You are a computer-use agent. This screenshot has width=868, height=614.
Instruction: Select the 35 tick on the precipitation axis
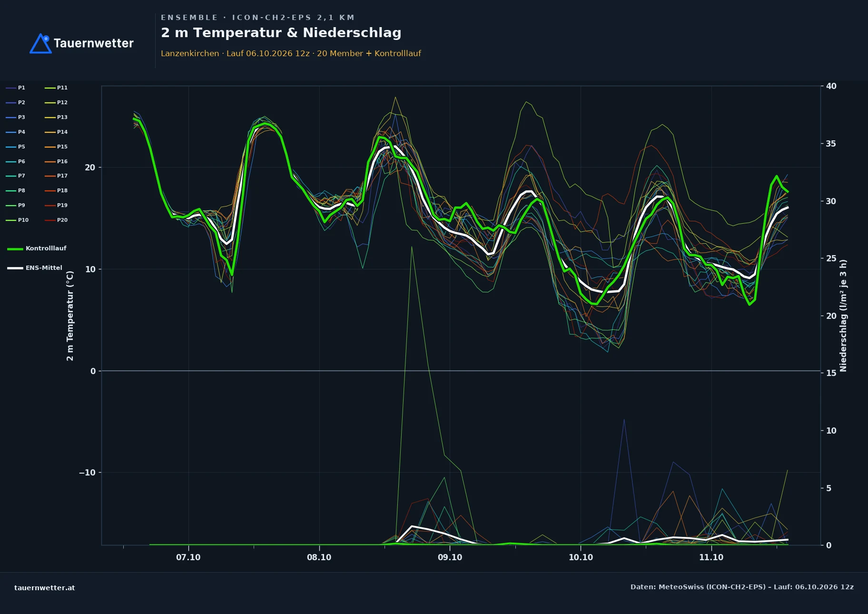point(831,144)
